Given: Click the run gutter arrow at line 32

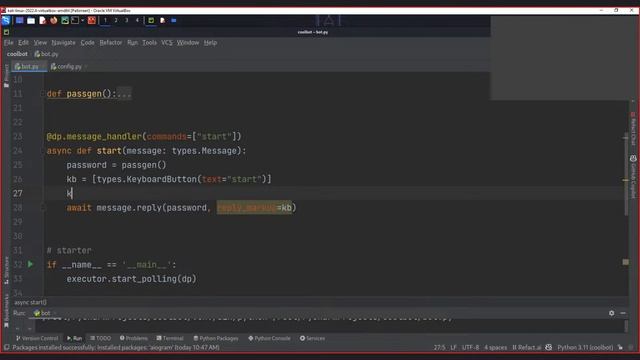Looking at the screenshot, I should tap(30, 264).
